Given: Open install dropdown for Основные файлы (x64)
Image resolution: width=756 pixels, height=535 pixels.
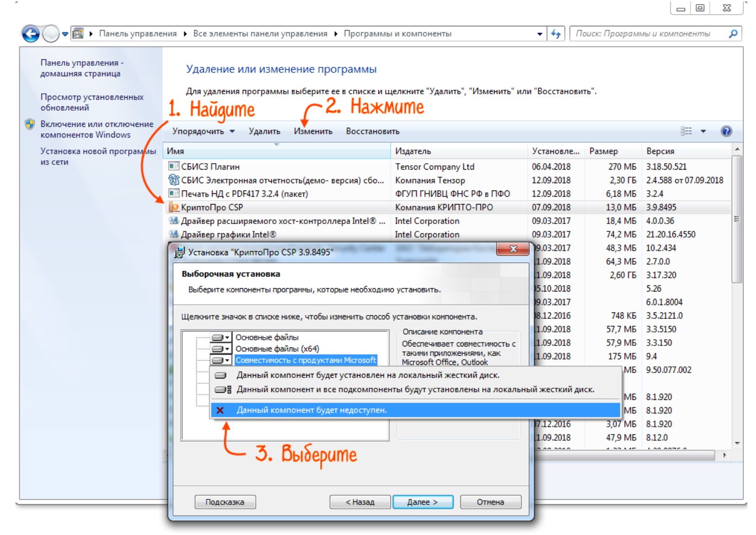Looking at the screenshot, I should pyautogui.click(x=221, y=349).
